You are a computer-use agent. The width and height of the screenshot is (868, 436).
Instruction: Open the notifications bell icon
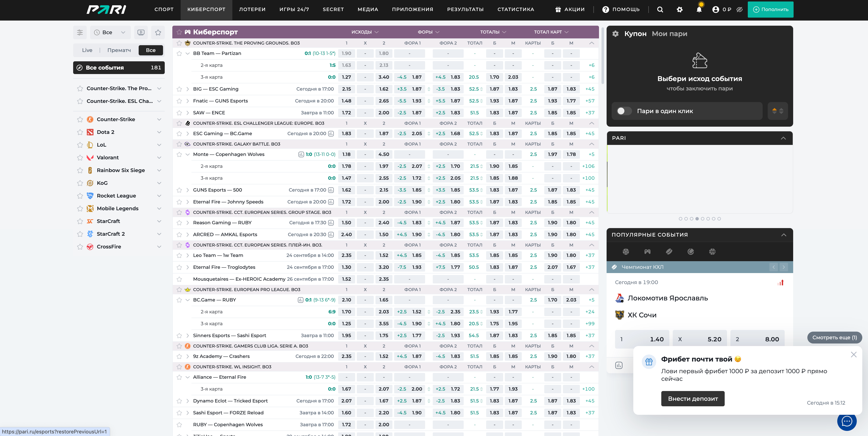click(699, 10)
